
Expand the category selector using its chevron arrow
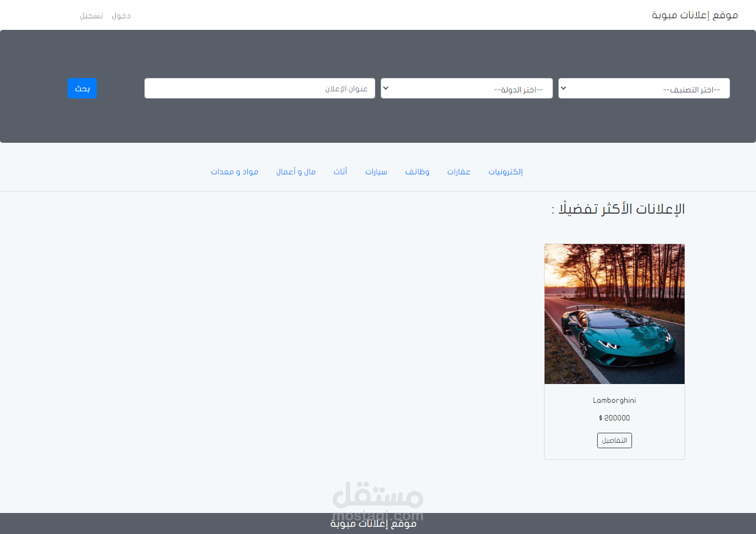[563, 88]
